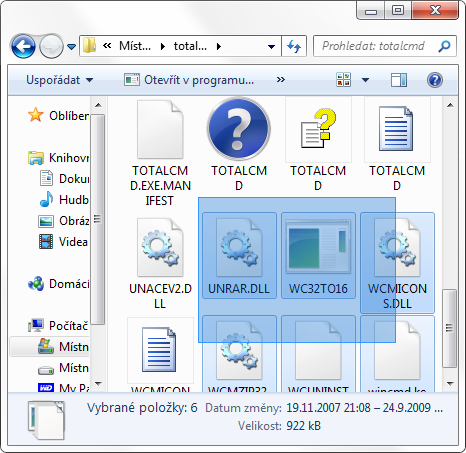Select WCMICONS.DLL file
Viewport: 466px width, 453px height.
(x=397, y=263)
